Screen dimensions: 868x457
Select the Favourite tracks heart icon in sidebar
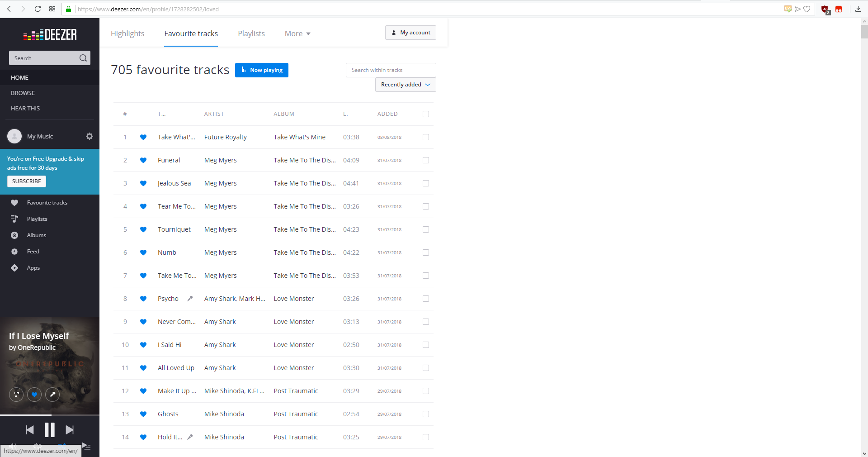[x=14, y=203]
